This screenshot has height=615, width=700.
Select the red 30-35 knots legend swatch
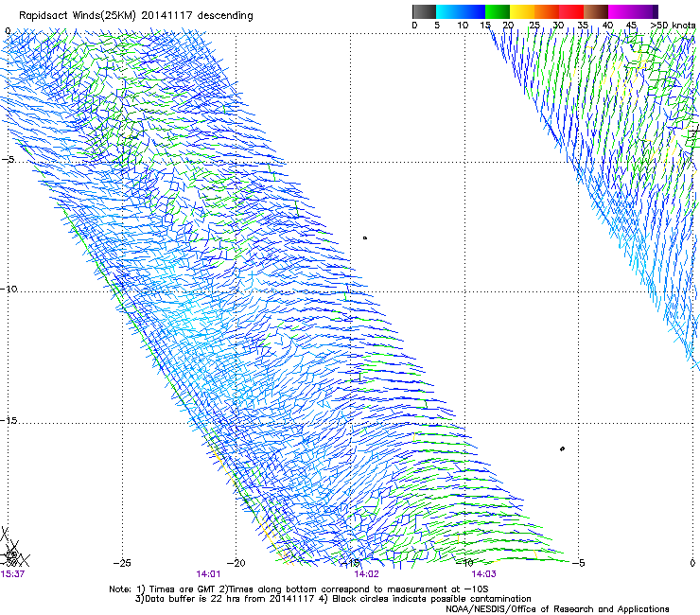(x=571, y=11)
